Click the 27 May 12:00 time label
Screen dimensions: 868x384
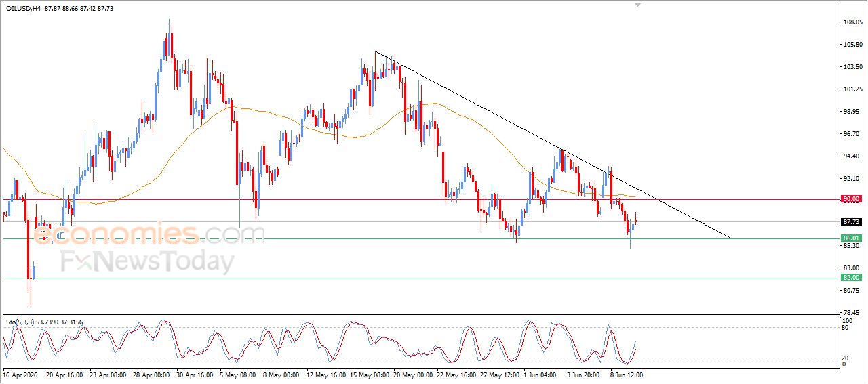click(498, 374)
